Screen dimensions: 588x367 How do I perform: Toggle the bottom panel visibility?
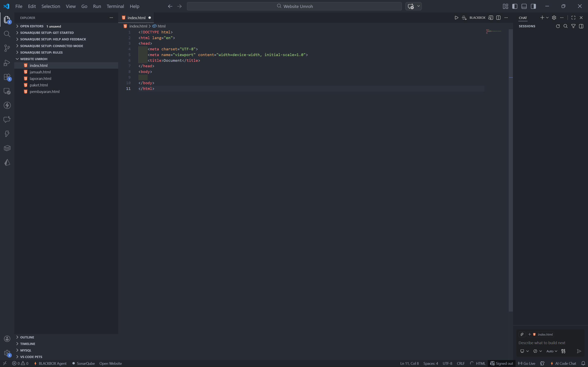524,6
